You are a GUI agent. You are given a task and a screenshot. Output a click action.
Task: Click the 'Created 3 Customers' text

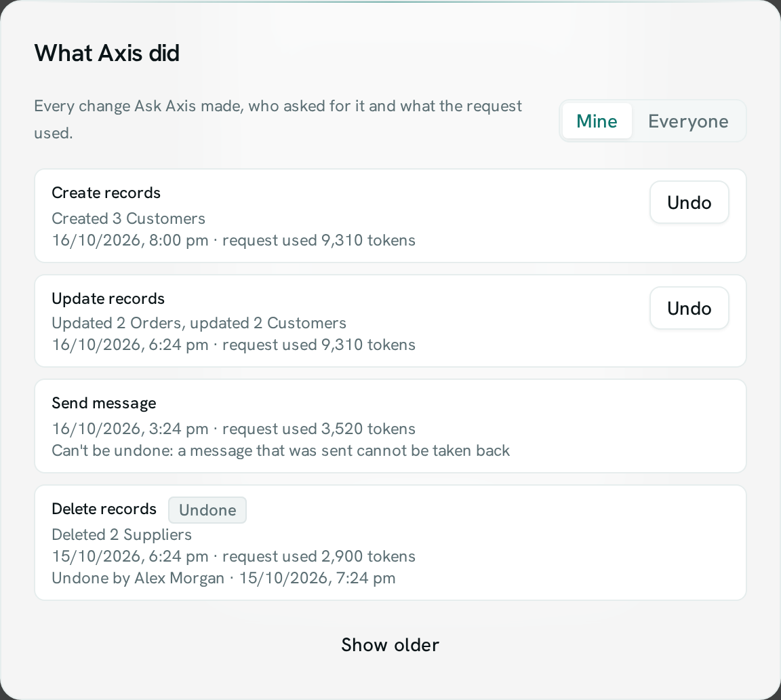[x=129, y=218]
